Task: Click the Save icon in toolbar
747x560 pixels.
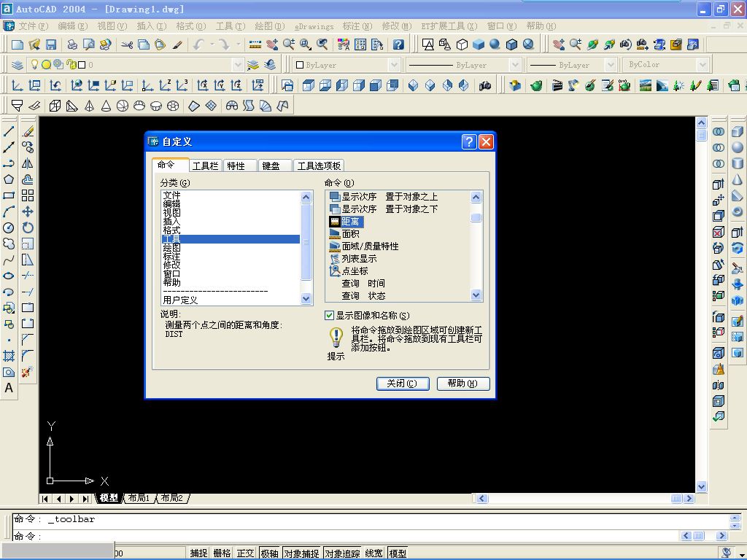Action: [51, 44]
